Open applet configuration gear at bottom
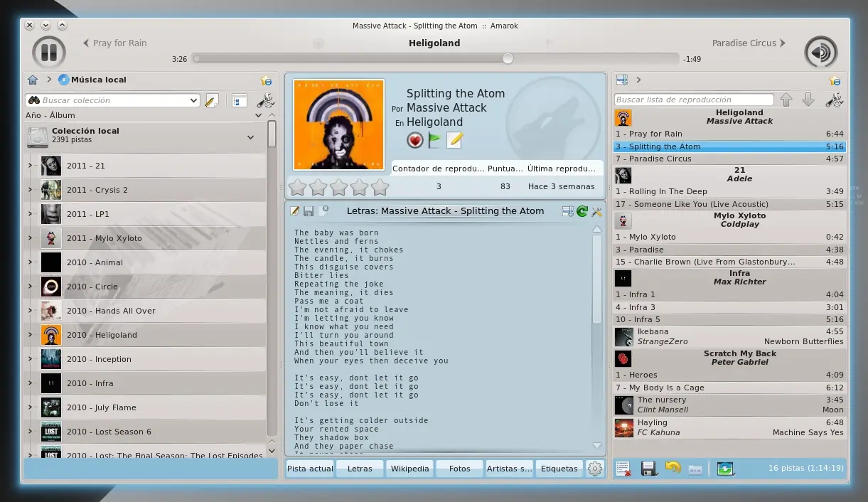 595,469
